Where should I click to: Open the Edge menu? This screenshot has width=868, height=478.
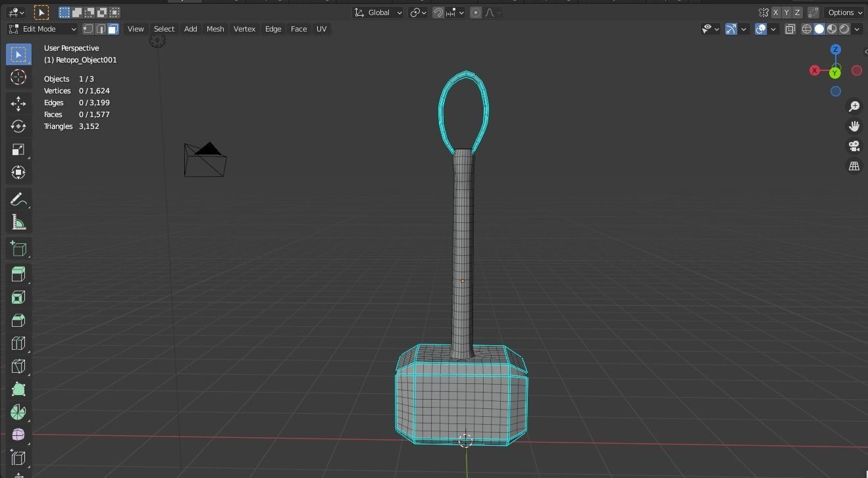[x=273, y=29]
